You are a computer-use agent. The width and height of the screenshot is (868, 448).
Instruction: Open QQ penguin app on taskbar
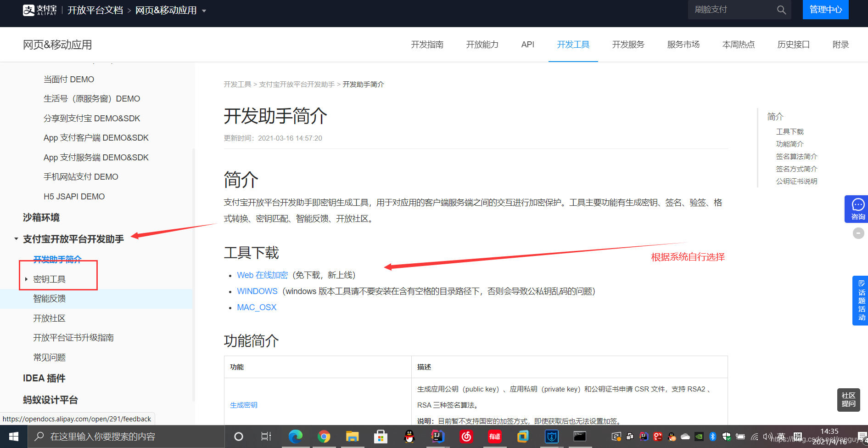pos(409,437)
